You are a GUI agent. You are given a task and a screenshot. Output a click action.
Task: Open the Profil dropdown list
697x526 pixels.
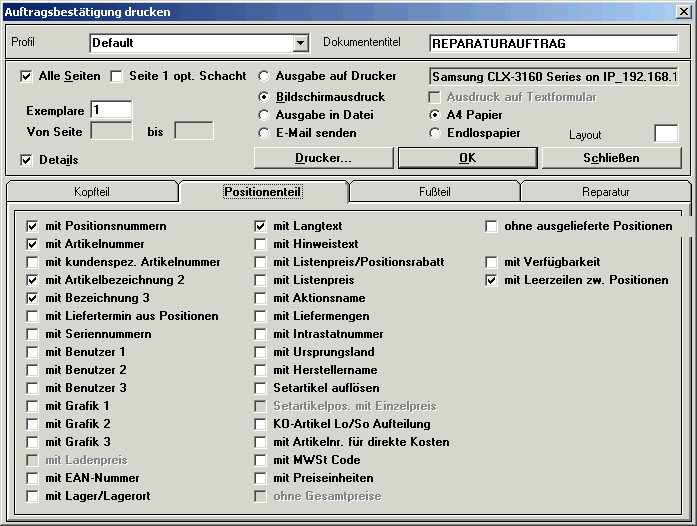pos(299,44)
